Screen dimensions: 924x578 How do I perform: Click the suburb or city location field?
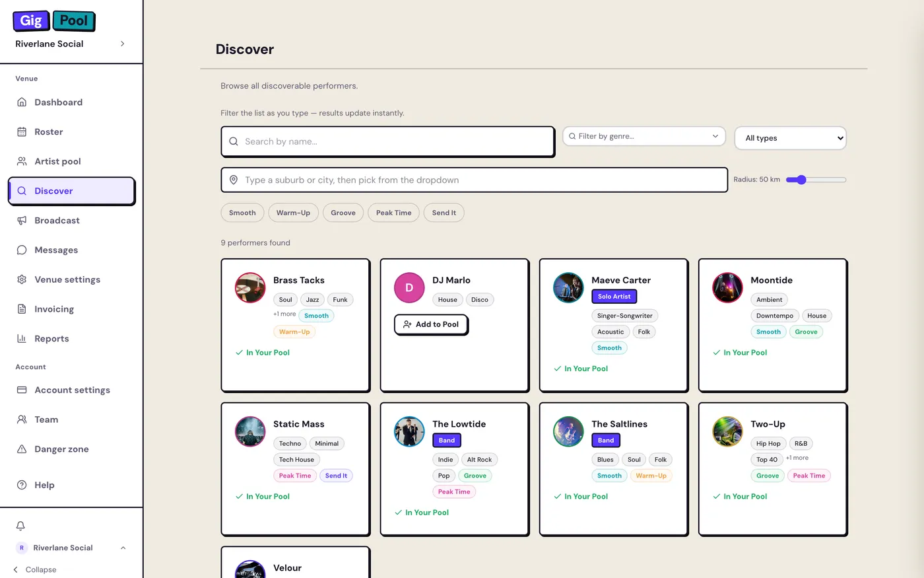pos(474,180)
